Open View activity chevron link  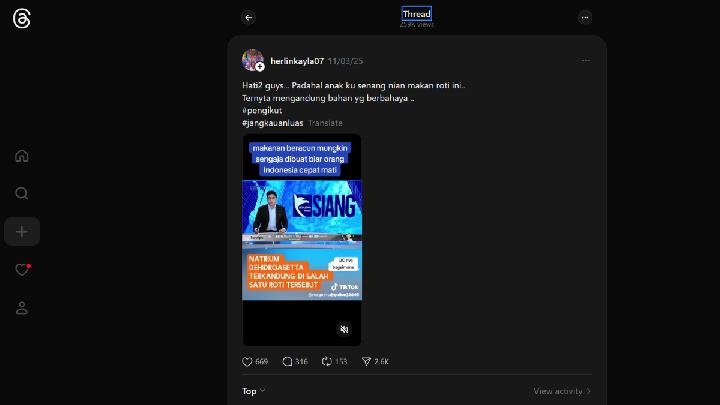(562, 391)
